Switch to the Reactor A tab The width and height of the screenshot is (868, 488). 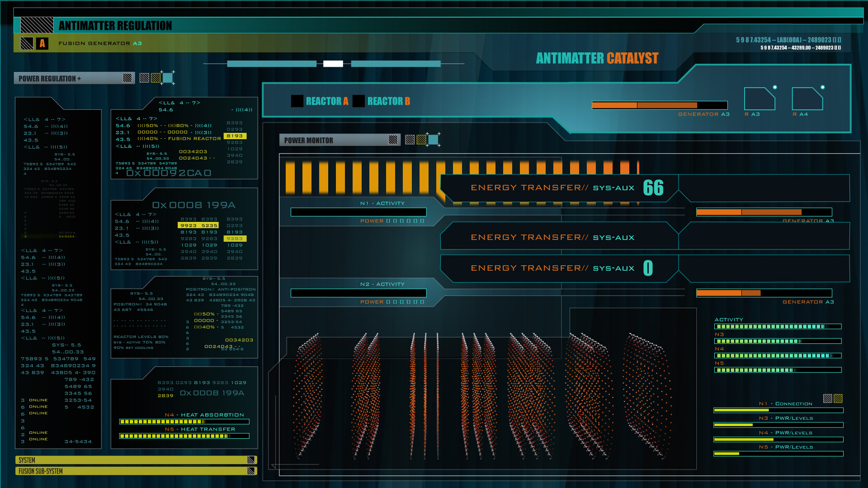click(327, 101)
